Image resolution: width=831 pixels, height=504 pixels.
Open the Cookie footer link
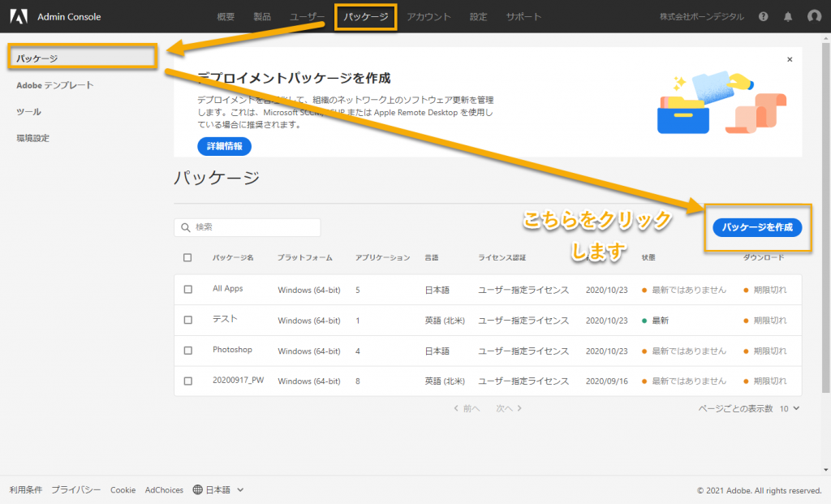tap(123, 489)
